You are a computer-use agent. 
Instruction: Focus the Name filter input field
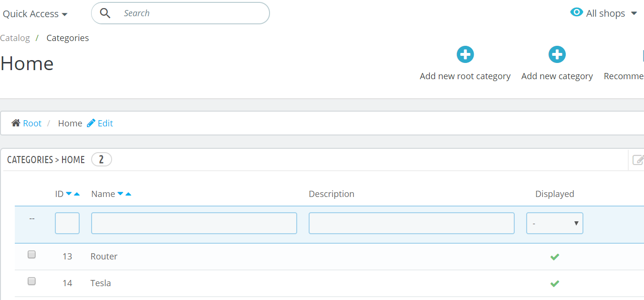(194, 223)
